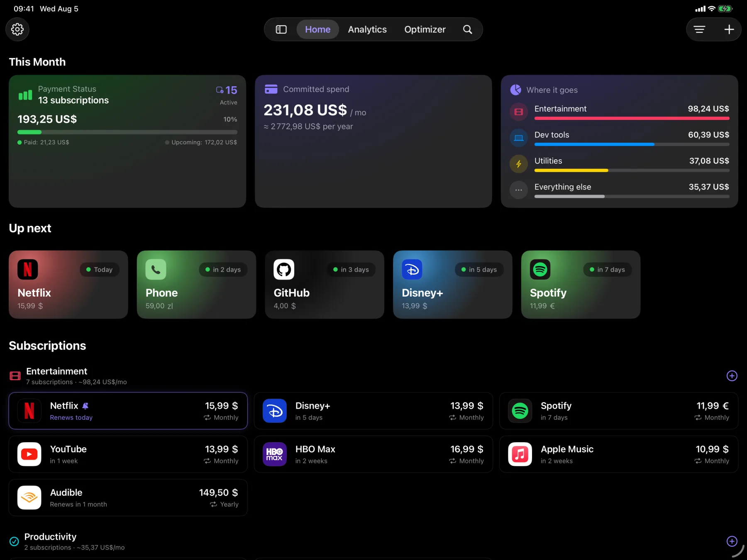Add subscription to Productivity group
This screenshot has width=747, height=560.
click(732, 541)
